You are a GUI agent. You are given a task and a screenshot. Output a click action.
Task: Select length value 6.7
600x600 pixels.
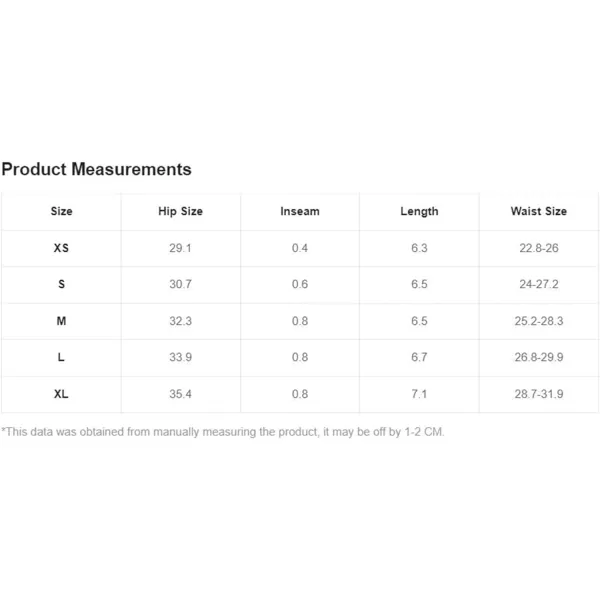[x=419, y=357]
